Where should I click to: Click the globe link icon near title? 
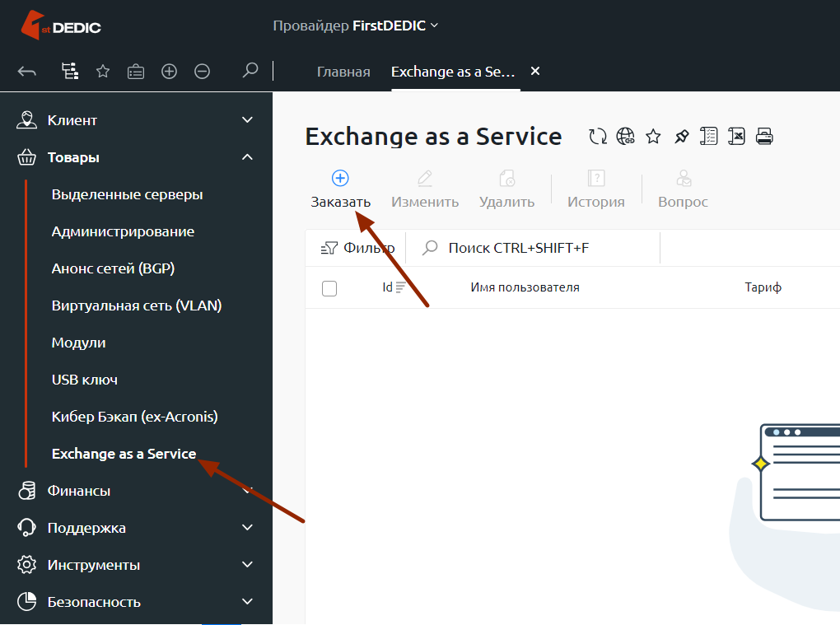626,137
